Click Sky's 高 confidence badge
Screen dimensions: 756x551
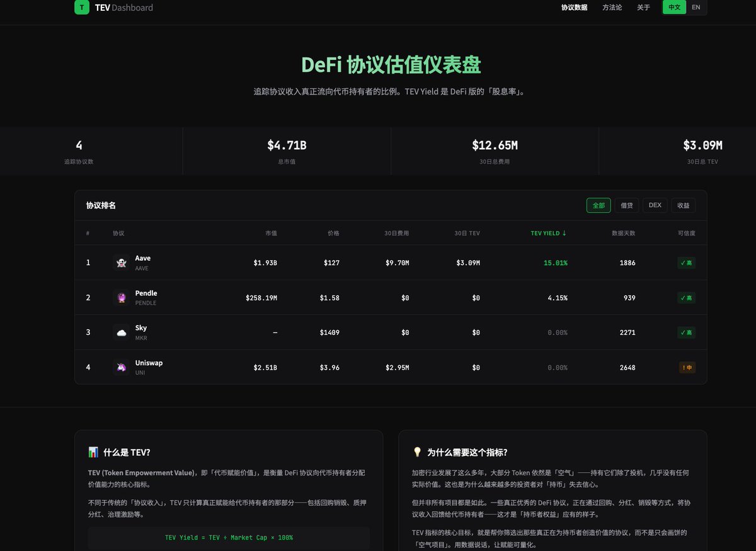click(687, 332)
